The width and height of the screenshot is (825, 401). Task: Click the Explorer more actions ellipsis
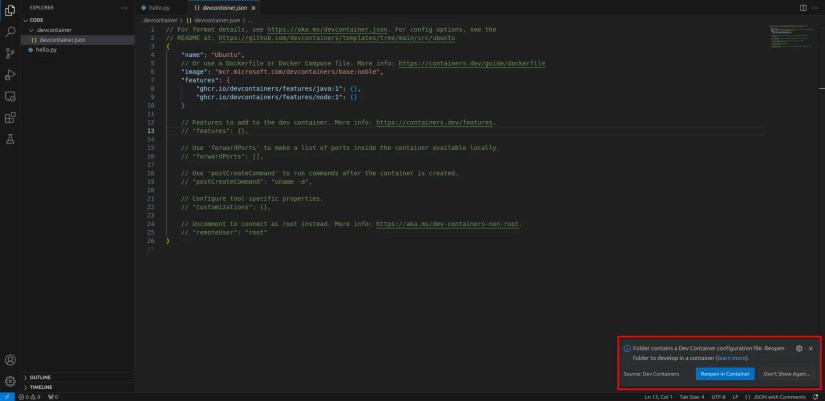(124, 8)
